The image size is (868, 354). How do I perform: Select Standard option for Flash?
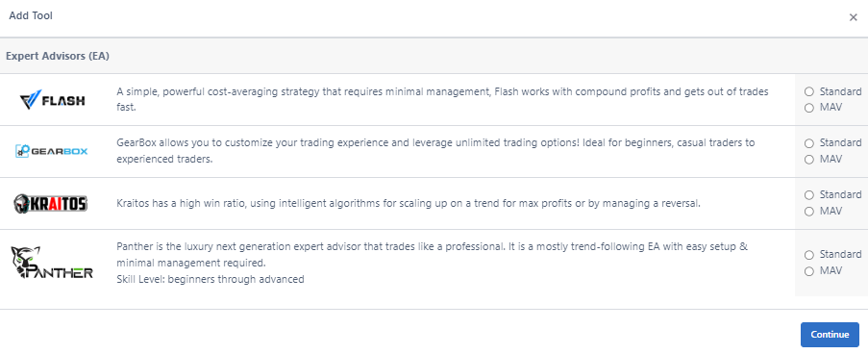pos(809,91)
